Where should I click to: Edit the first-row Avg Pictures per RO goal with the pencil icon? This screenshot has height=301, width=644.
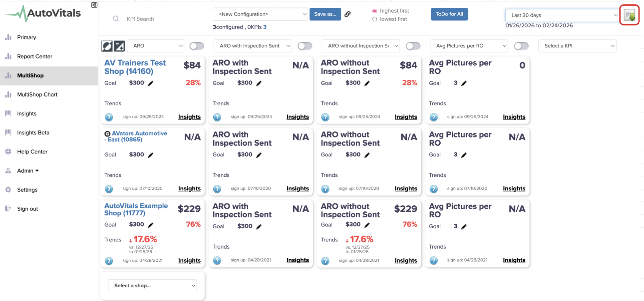pyautogui.click(x=464, y=83)
